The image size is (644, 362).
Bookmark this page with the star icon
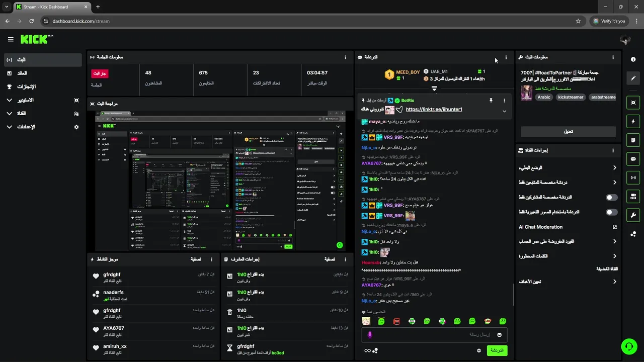coord(578,21)
